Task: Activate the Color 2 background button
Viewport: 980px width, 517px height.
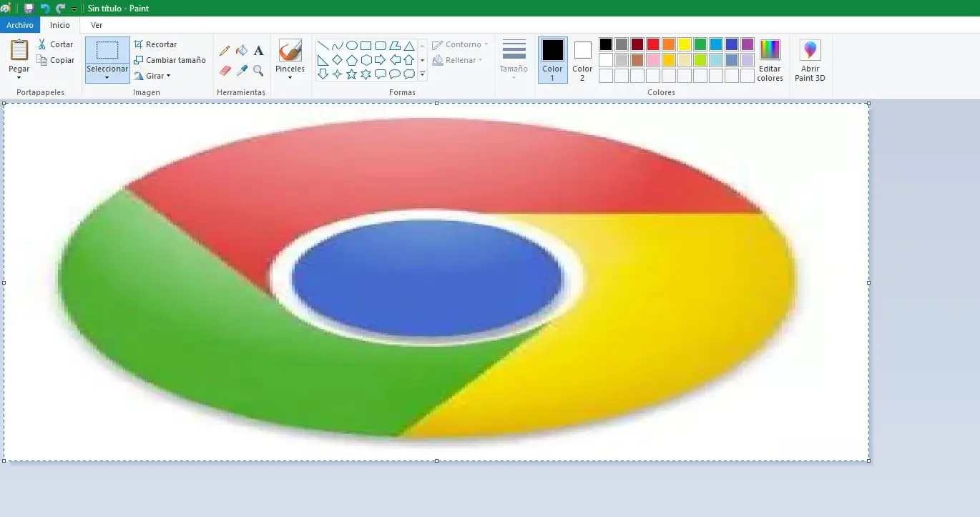Action: click(582, 60)
